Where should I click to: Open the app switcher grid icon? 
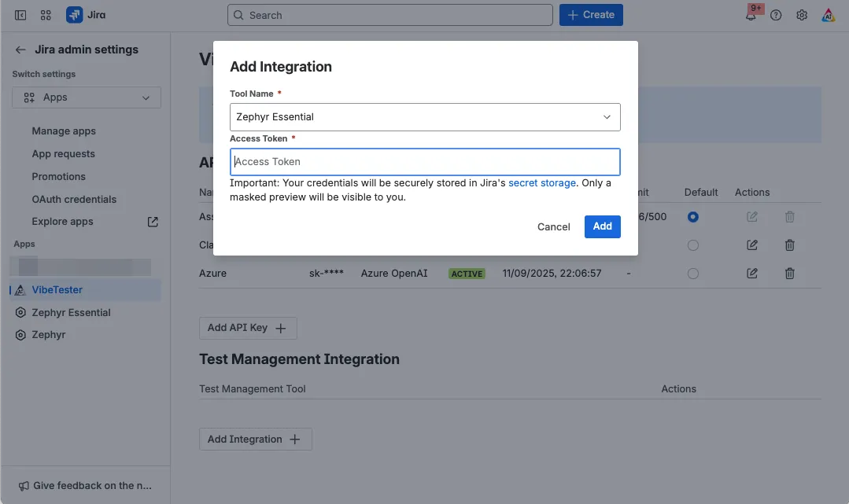[46, 15]
